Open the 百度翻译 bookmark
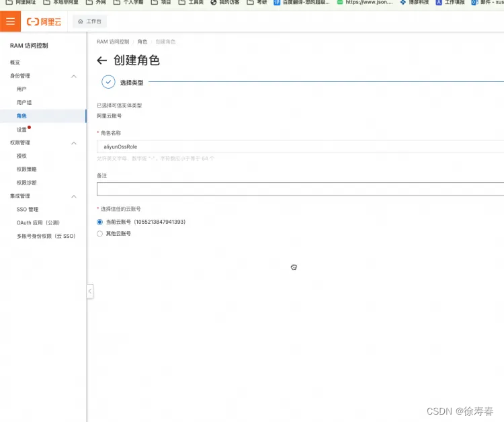 click(x=302, y=2)
